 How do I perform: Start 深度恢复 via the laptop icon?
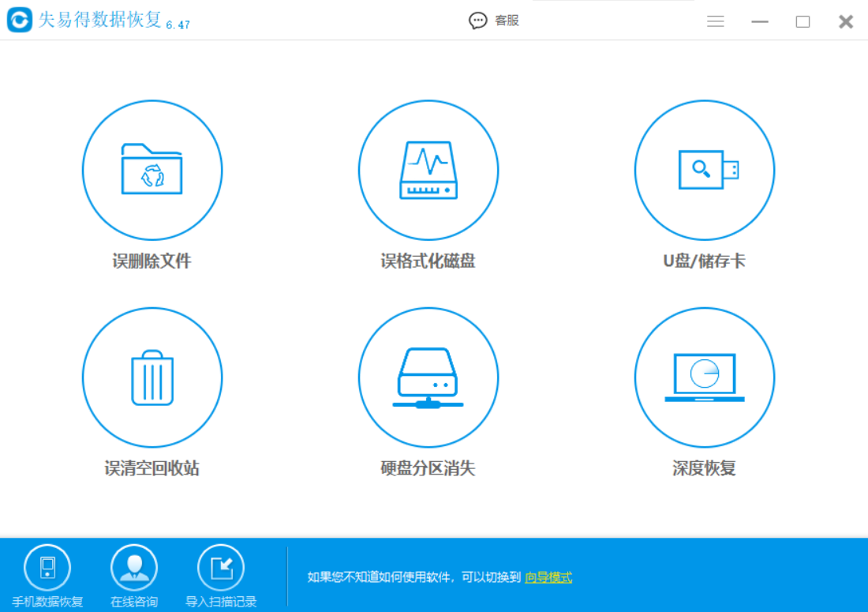coord(705,377)
